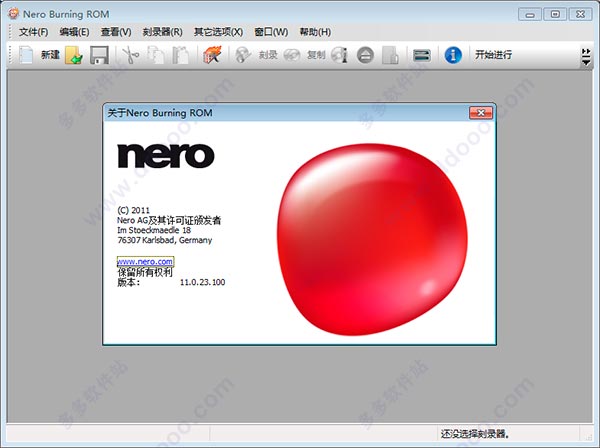Minimize the Nero Burning ROM window
600x448 pixels.
[530, 15]
